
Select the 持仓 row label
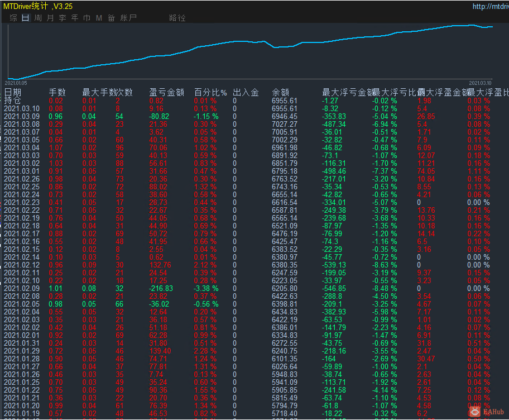[12, 101]
